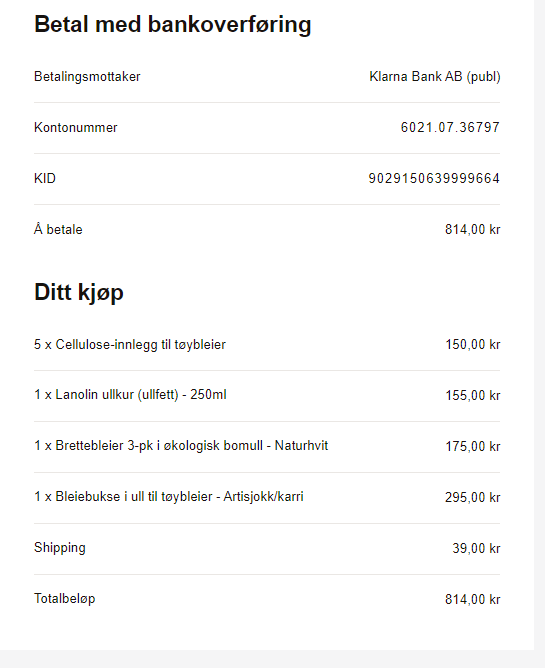Image resolution: width=545 pixels, height=668 pixels.
Task: Select the Klarna Bank AB (publ) recipient text
Action: coord(435,77)
